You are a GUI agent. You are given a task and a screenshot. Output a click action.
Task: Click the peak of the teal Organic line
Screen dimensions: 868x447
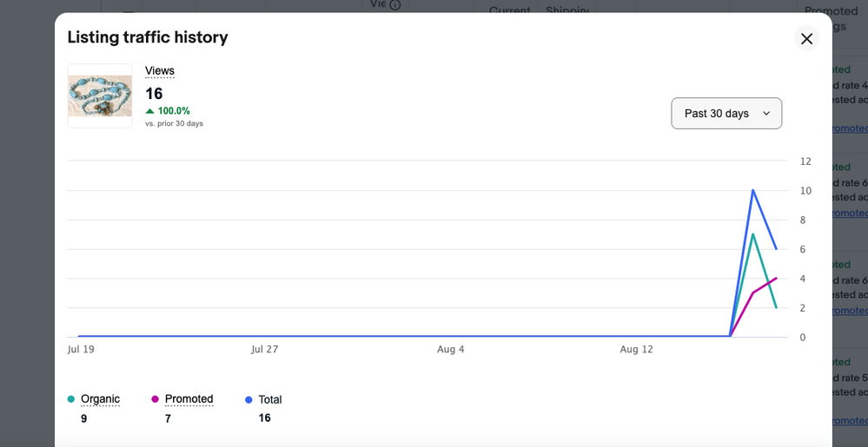pyautogui.click(x=752, y=234)
